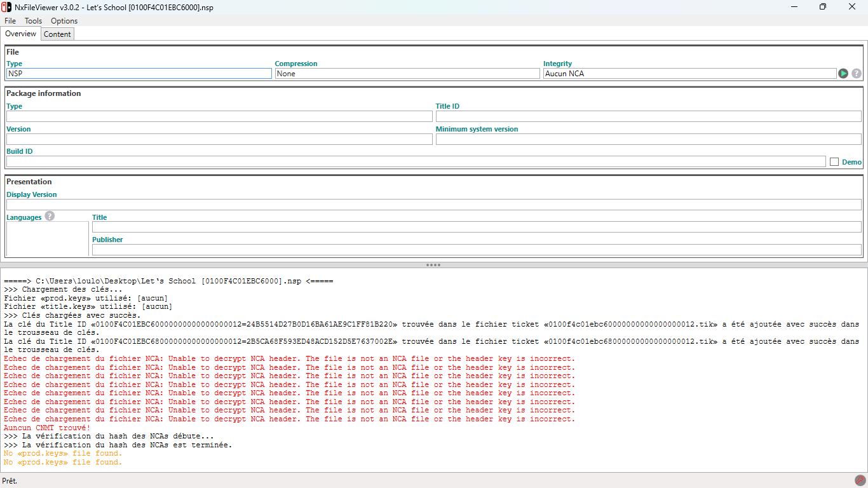Screen dimensions: 868x488
Task: Click the Package information Type field
Action: pyautogui.click(x=219, y=116)
